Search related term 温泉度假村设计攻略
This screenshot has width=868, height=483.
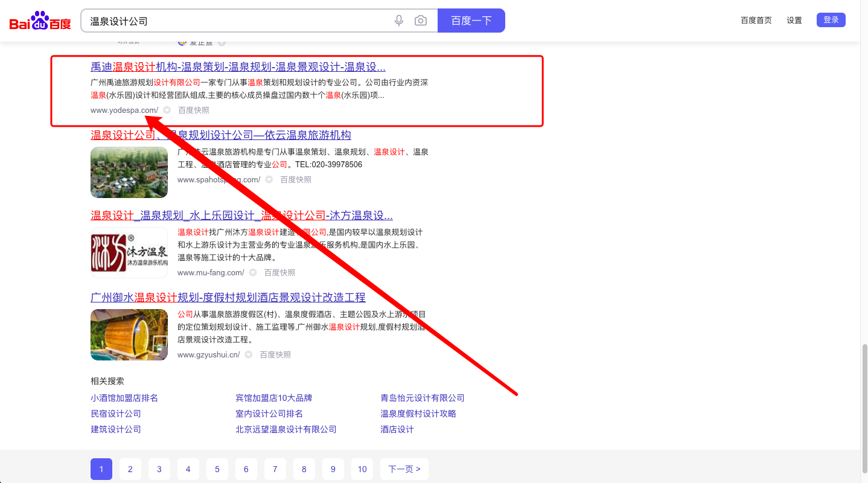[418, 414]
